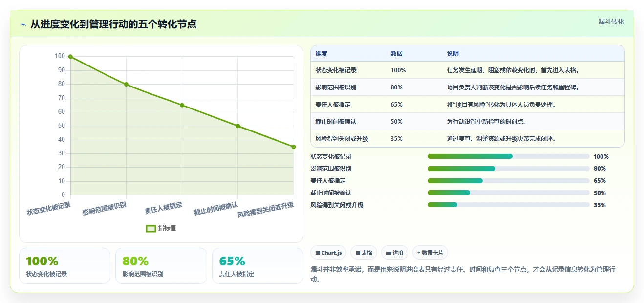The image size is (644, 303).
Task: Click the 责任人被指定 progress bar
Action: click(x=508, y=181)
